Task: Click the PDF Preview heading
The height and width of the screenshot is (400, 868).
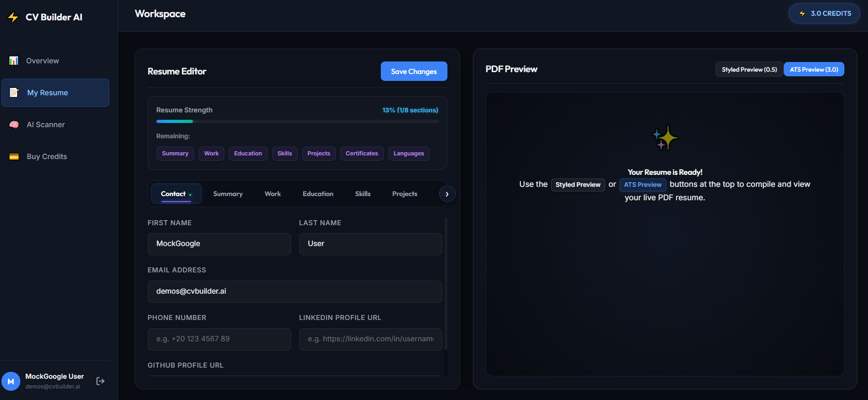Action: [511, 69]
